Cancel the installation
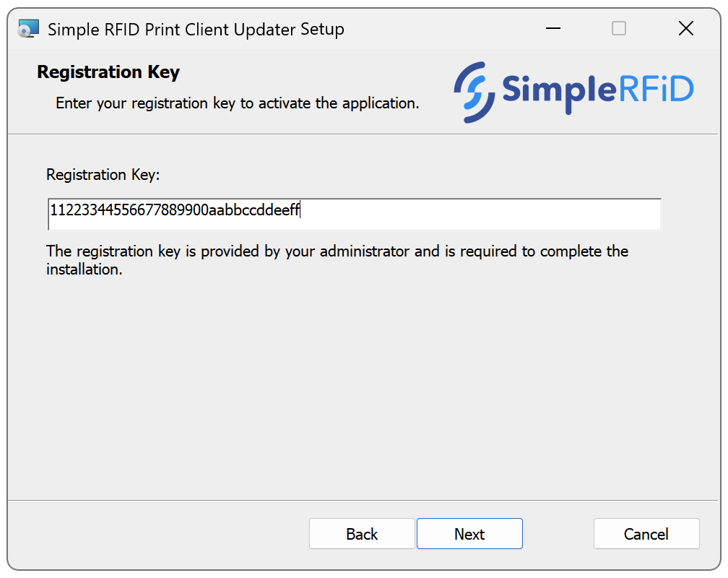Image resolution: width=728 pixels, height=578 pixels. point(646,534)
